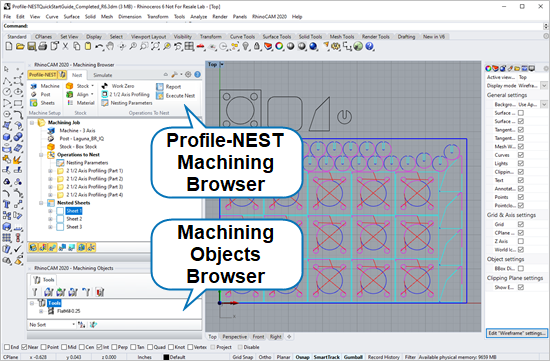Screen dimensions: 550x361
Task: Click the Profile-NEST button
Action: (43, 75)
